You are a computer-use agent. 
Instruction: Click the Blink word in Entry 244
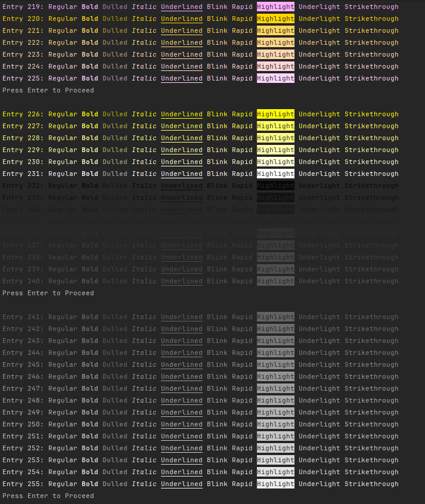[217, 353]
